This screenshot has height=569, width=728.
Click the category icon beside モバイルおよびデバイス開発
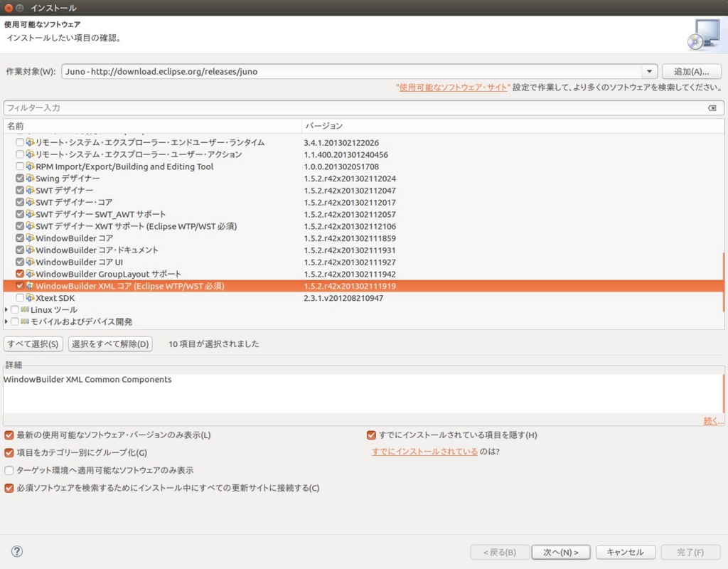(25, 321)
